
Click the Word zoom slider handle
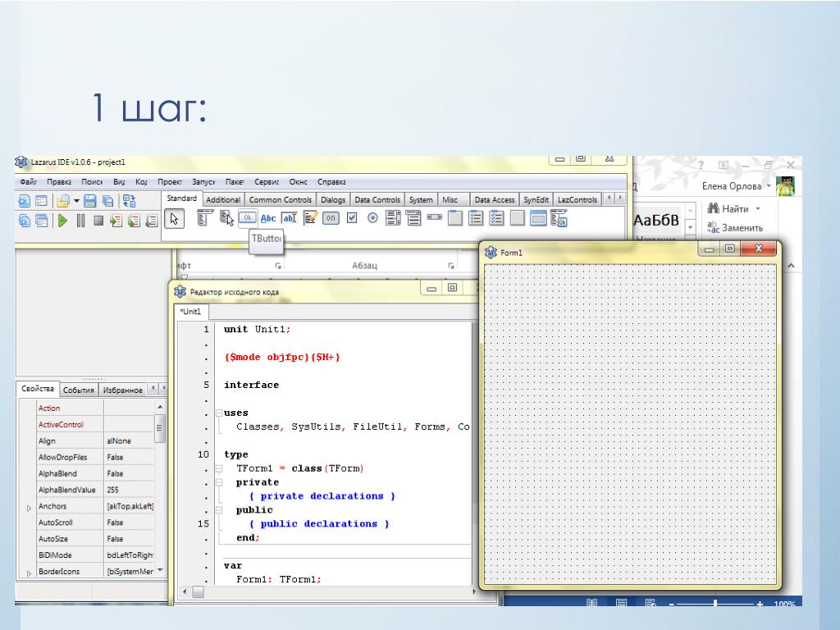pyautogui.click(x=715, y=604)
